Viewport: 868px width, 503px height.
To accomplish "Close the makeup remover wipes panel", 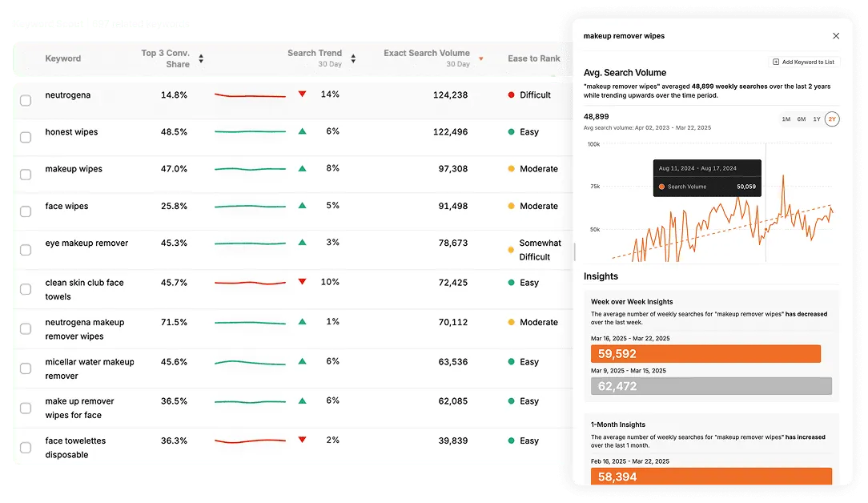I will [x=836, y=36].
